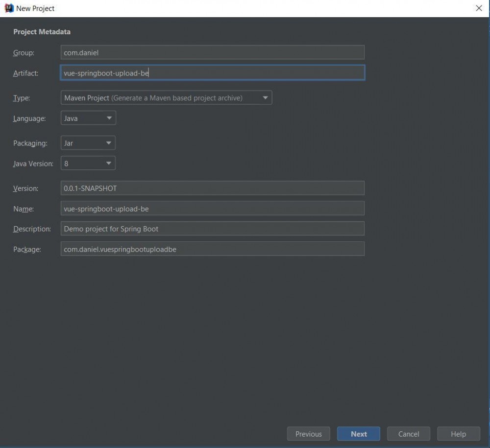Click the Type dropdown arrow
The image size is (490, 448).
click(265, 97)
